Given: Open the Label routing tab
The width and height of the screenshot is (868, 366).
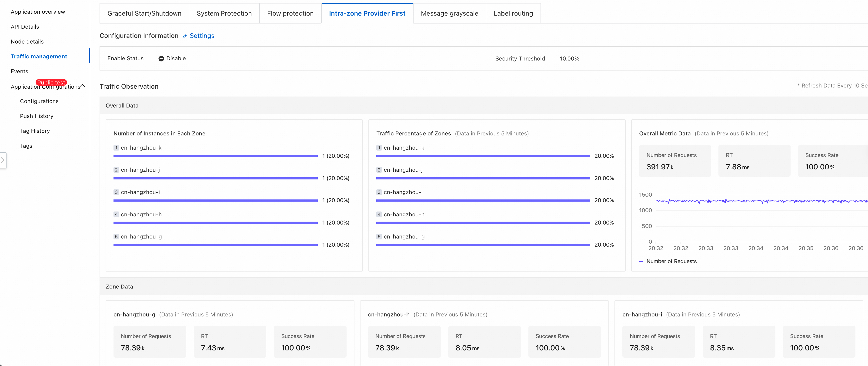Looking at the screenshot, I should pos(513,13).
